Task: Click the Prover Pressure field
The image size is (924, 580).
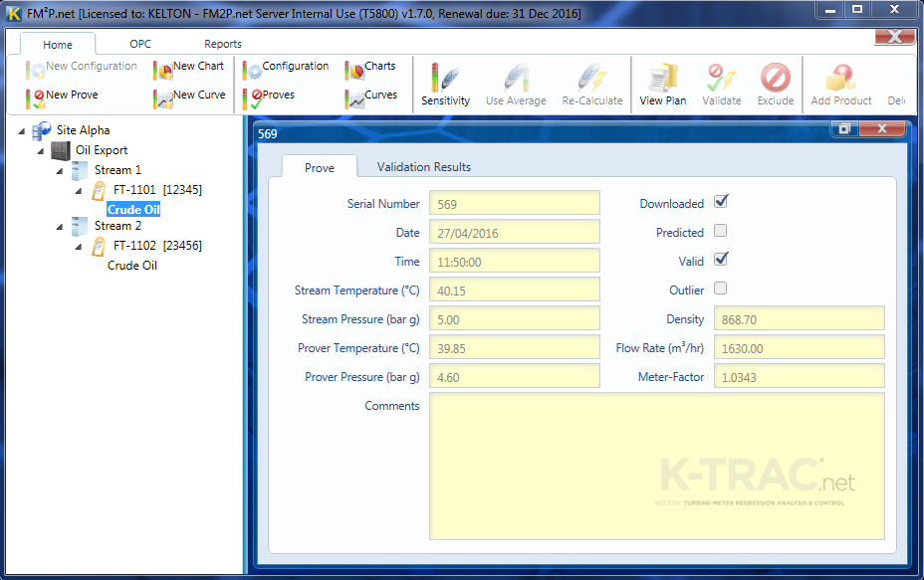Action: coord(515,377)
